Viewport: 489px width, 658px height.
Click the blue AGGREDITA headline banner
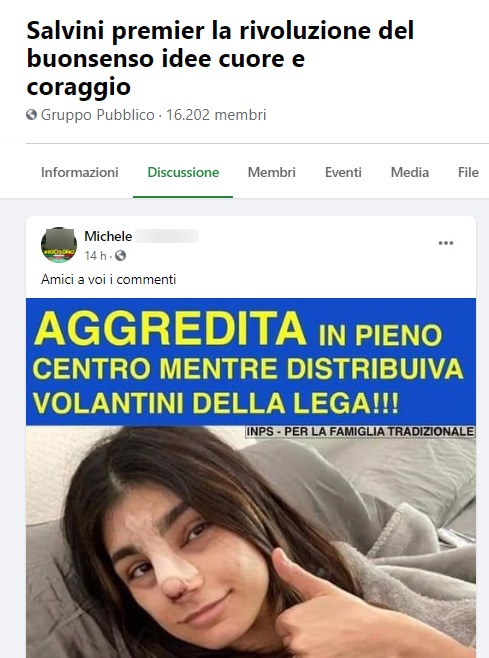coord(251,362)
